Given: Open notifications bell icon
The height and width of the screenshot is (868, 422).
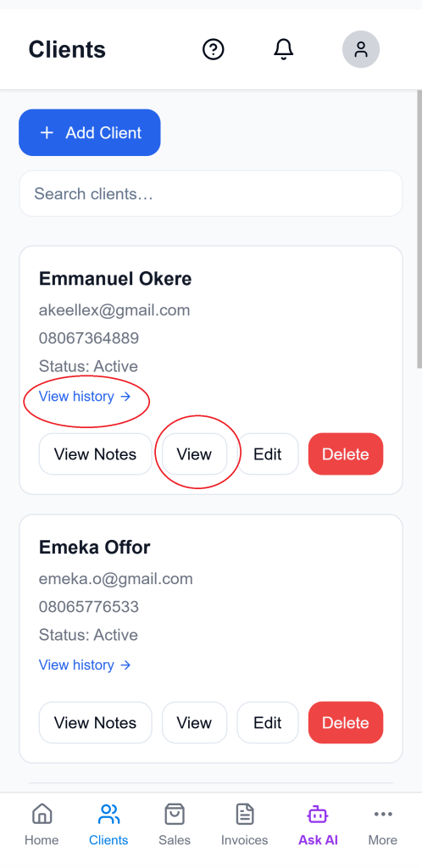Looking at the screenshot, I should [x=284, y=49].
